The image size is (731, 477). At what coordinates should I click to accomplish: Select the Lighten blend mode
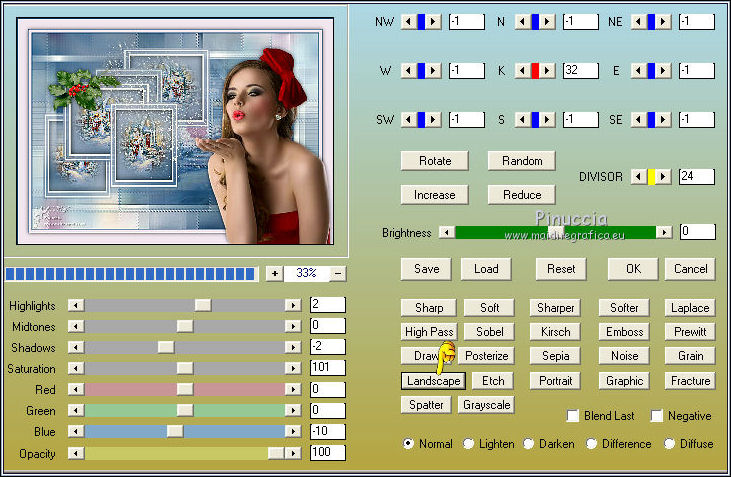pyautogui.click(x=469, y=443)
